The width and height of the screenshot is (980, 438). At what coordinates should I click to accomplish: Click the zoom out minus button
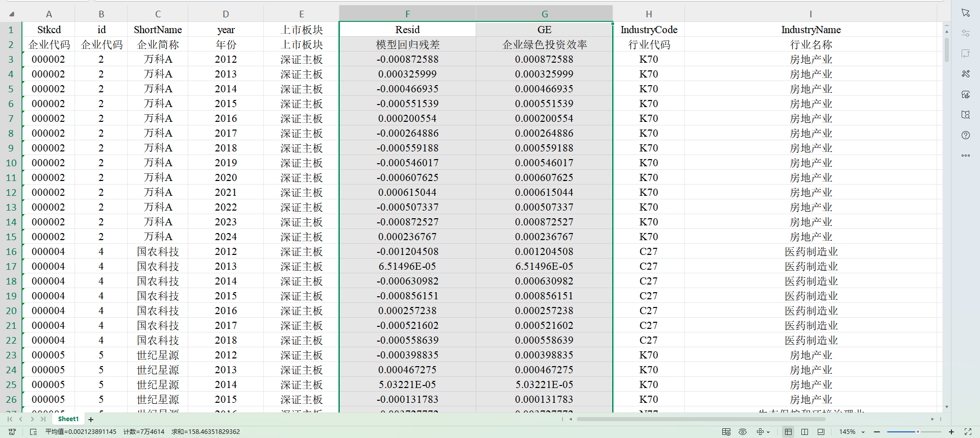click(x=877, y=432)
